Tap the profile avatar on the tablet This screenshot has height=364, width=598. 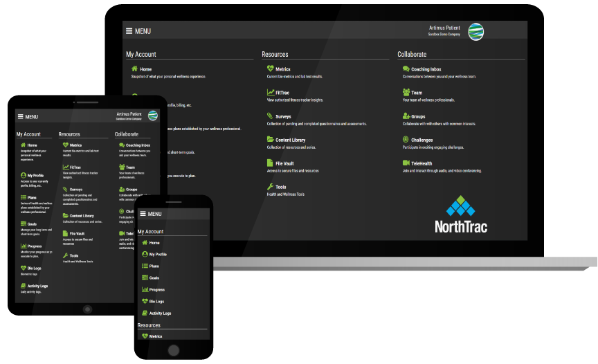tap(153, 116)
